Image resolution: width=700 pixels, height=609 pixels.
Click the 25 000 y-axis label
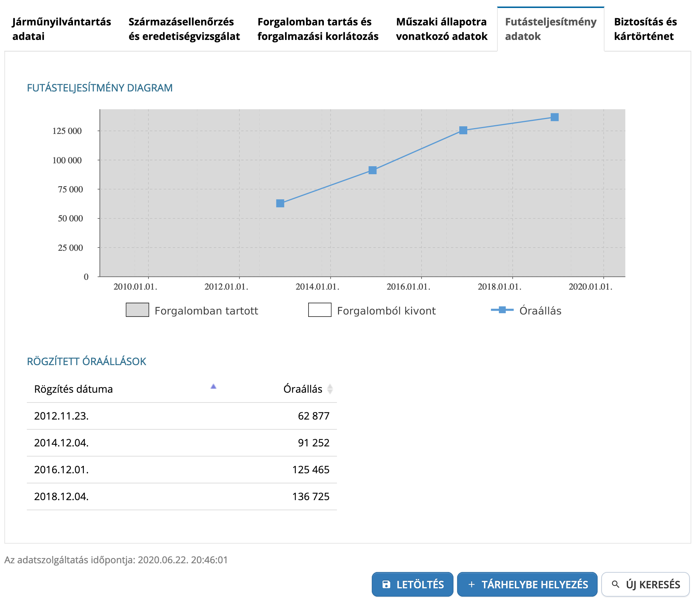pos(70,248)
